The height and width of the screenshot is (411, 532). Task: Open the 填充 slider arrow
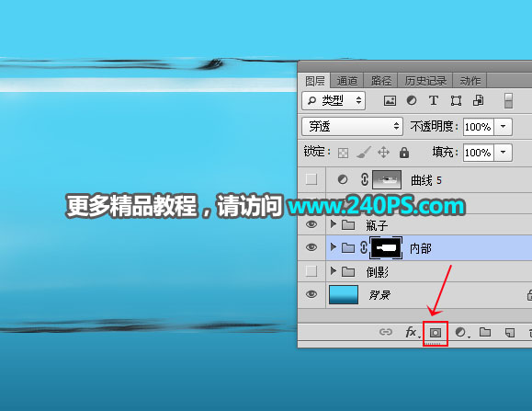503,153
